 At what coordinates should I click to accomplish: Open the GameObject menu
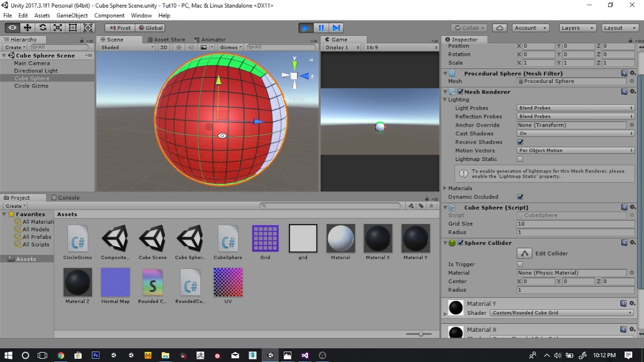pyautogui.click(x=72, y=16)
